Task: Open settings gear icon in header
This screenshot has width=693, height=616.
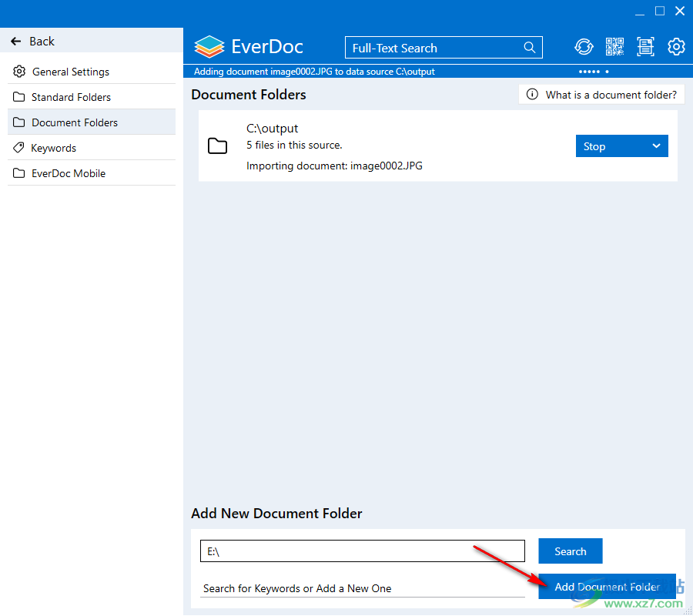Action: [x=676, y=46]
